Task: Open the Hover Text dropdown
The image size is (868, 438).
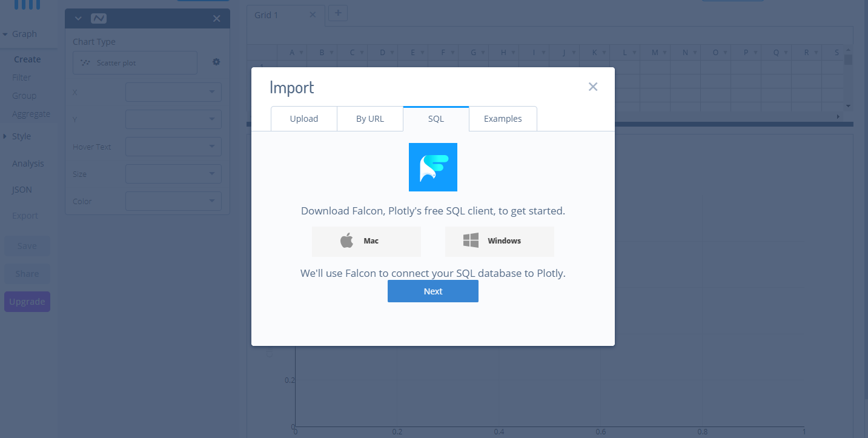Action: tap(173, 147)
